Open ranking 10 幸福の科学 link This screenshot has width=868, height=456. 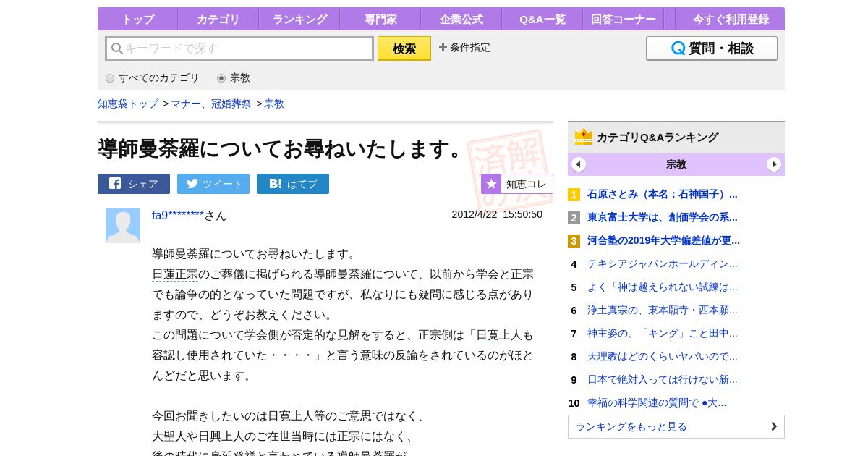point(657,402)
